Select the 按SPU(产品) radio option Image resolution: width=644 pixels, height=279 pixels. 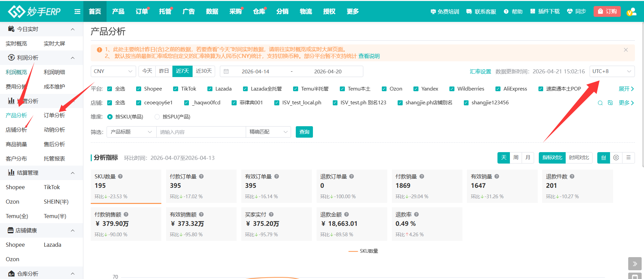coord(157,117)
